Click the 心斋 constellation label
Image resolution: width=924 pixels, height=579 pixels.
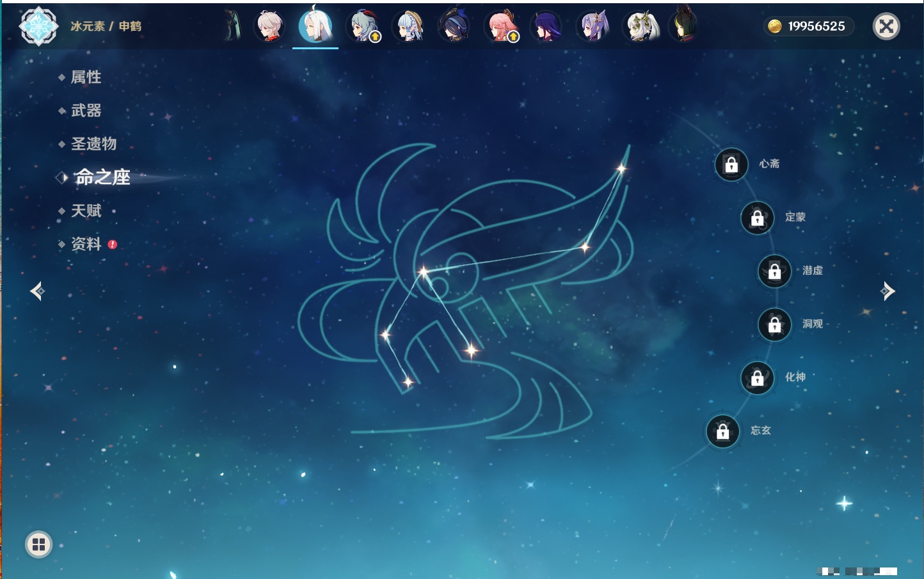pyautogui.click(x=769, y=164)
